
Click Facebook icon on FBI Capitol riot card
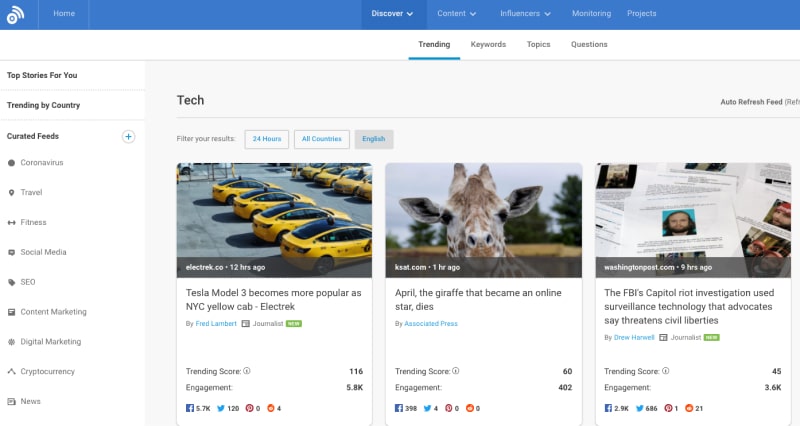pos(608,408)
